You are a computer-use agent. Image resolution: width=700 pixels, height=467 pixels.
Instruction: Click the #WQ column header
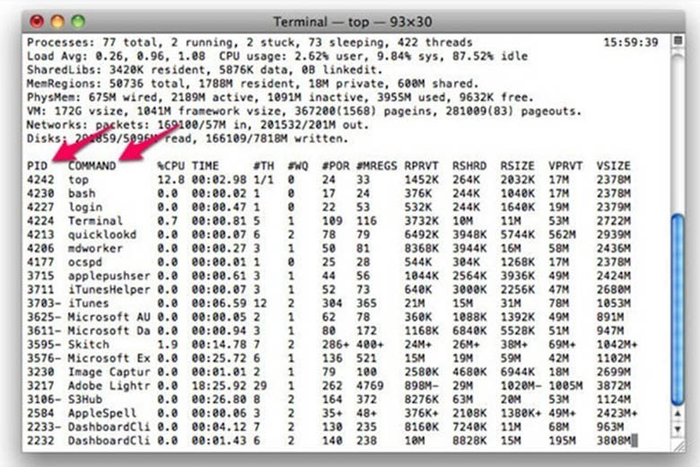(298, 166)
